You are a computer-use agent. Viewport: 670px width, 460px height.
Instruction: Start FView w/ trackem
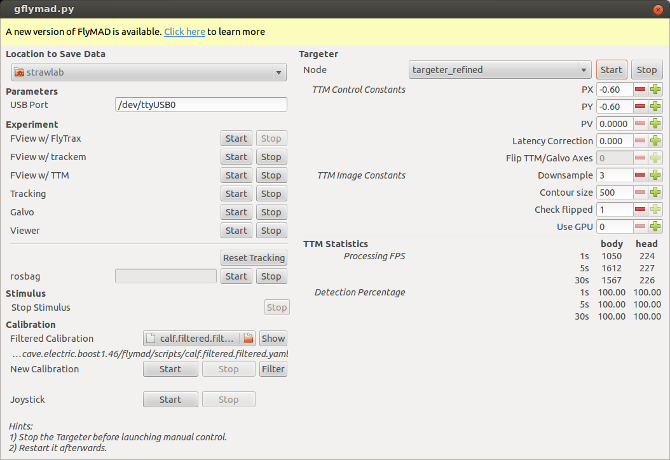[x=236, y=157]
